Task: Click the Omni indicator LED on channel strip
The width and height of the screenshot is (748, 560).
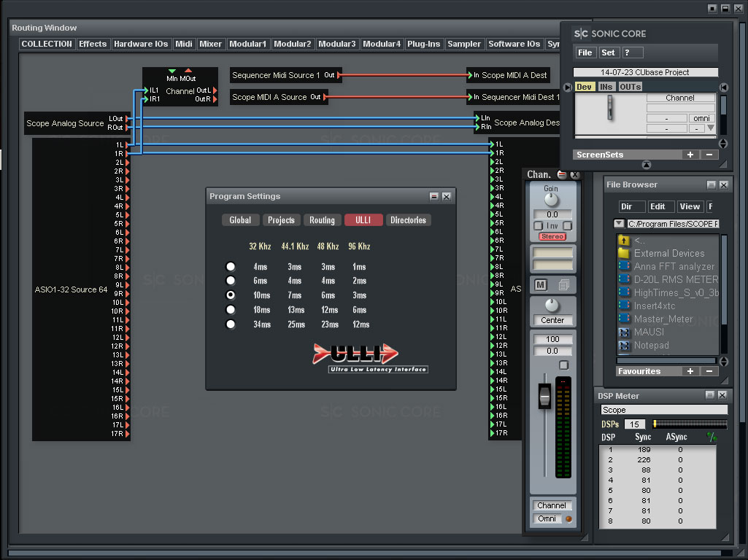Action: pos(568,519)
